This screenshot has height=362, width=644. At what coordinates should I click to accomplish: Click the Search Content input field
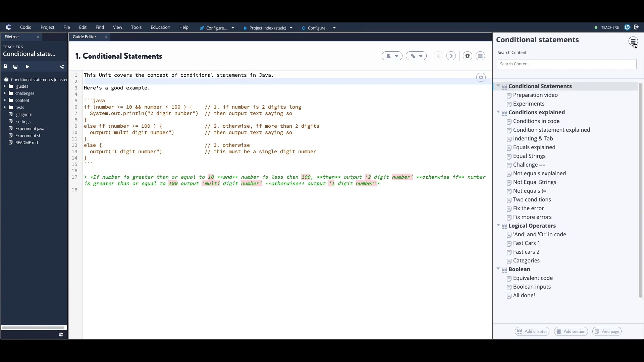(x=567, y=64)
